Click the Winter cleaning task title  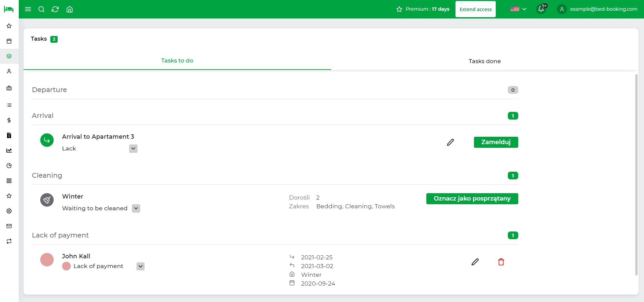click(x=72, y=197)
